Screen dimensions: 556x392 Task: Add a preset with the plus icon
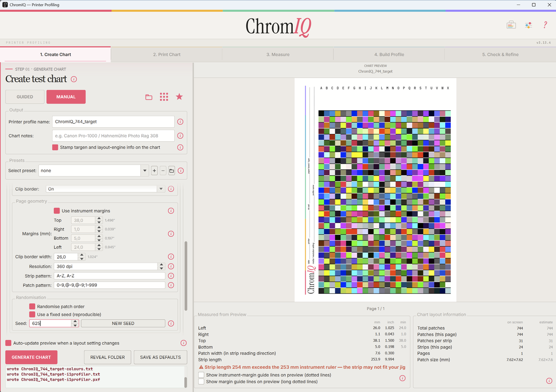pyautogui.click(x=154, y=171)
